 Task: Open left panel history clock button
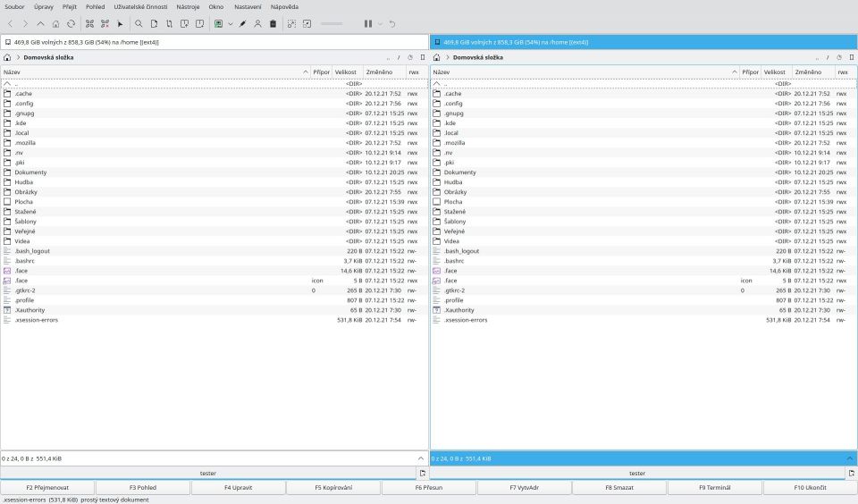tap(410, 57)
